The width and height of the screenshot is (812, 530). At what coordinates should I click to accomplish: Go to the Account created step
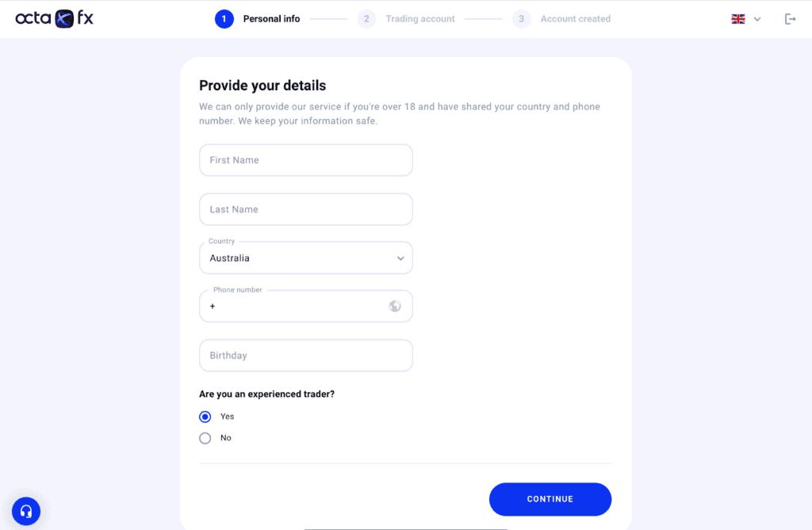[576, 19]
